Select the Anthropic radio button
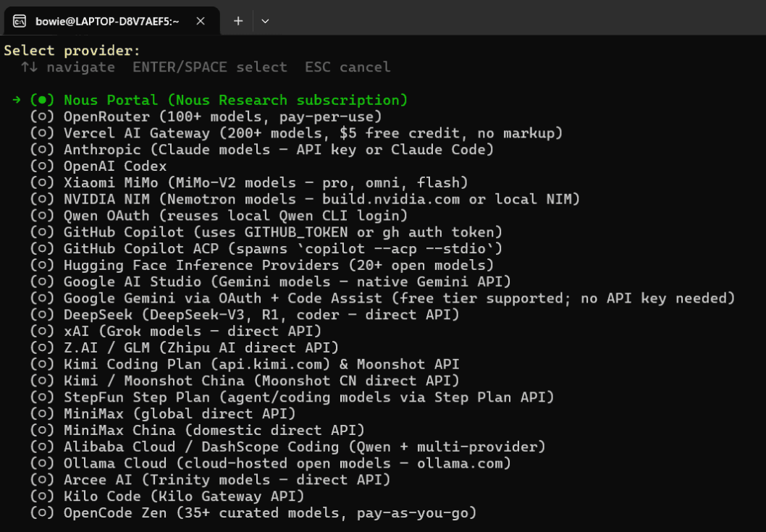 43,150
